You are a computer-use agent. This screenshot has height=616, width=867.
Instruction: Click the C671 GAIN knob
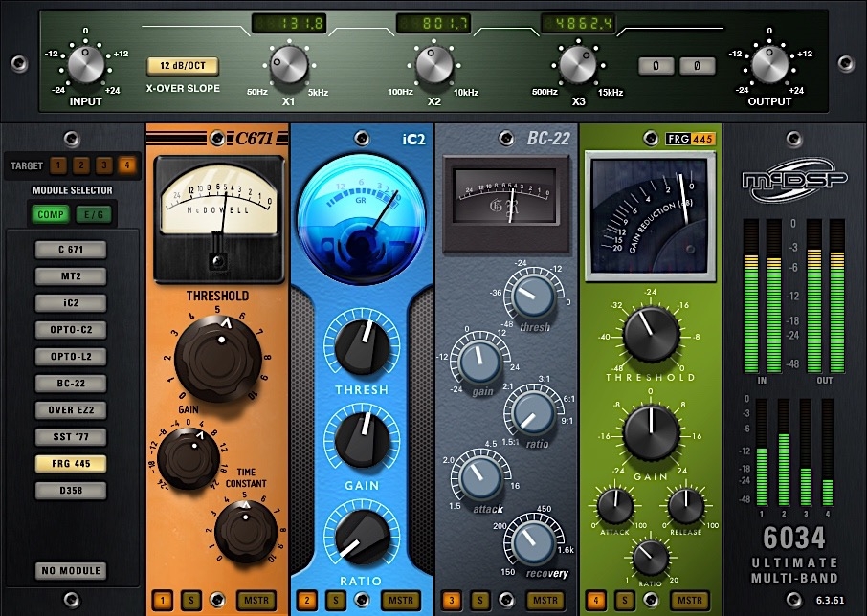(188, 458)
